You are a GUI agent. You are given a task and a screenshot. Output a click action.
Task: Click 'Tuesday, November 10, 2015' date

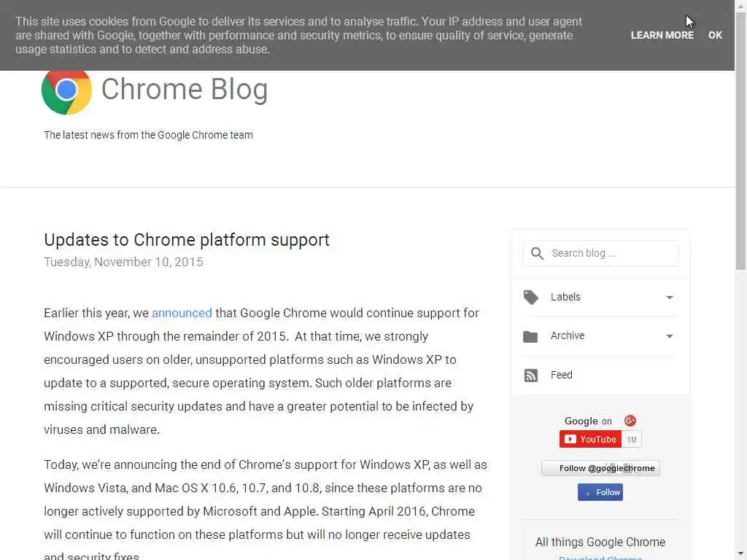tap(123, 262)
